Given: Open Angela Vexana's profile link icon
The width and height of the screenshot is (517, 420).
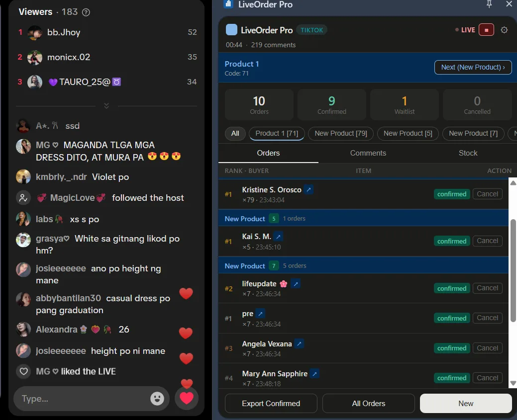Looking at the screenshot, I should pyautogui.click(x=299, y=344).
